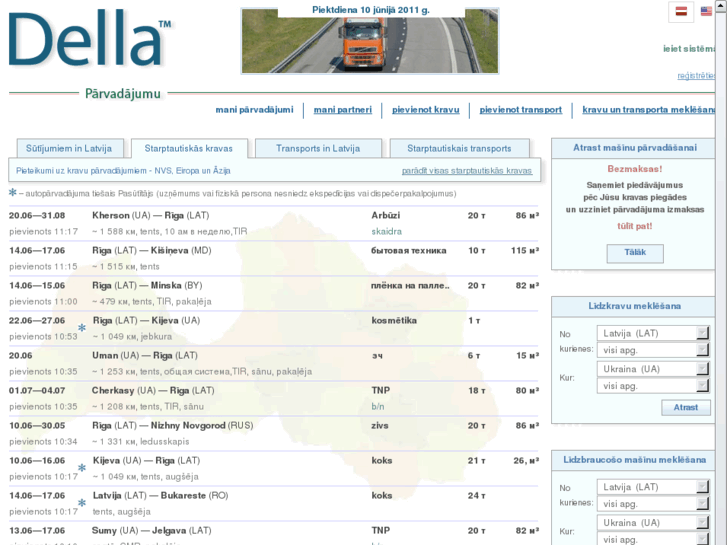Open Ukraina (UA) dropdown in Līdzkravu meklēšana
727x545 pixels.
pyautogui.click(x=653, y=369)
